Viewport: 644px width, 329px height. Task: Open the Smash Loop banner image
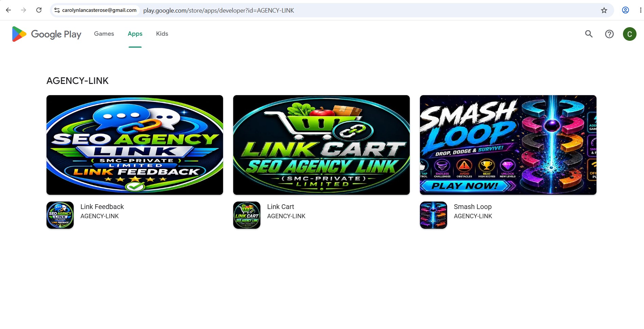[508, 145]
